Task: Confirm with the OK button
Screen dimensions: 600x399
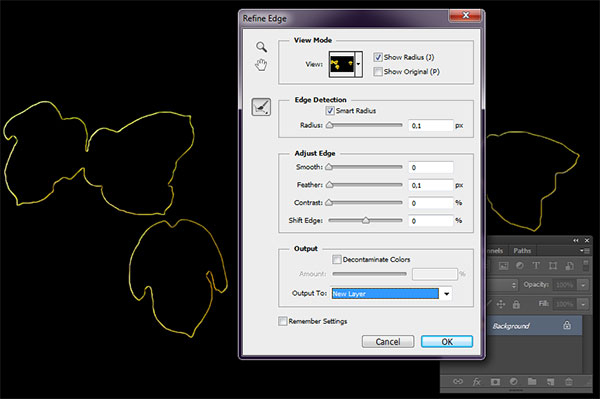Action: coord(447,342)
